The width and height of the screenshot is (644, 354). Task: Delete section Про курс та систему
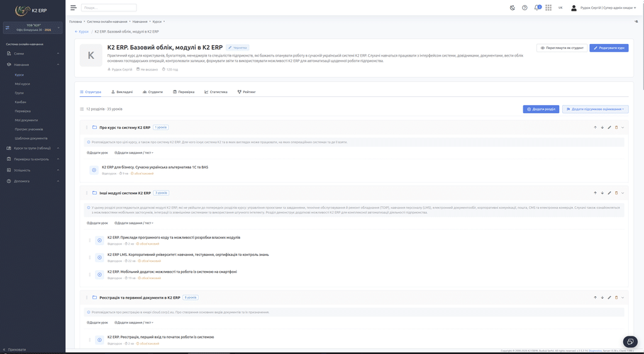(616, 127)
